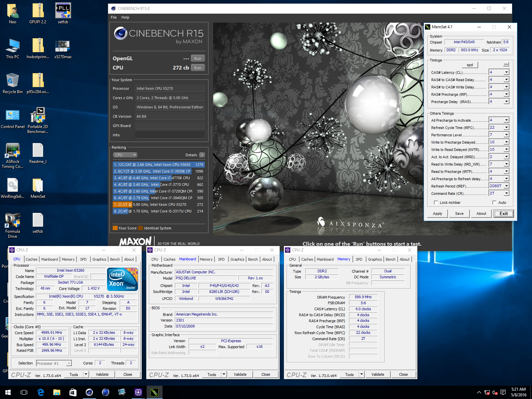Launch ASRock Timing Configurator icon

coord(13,155)
